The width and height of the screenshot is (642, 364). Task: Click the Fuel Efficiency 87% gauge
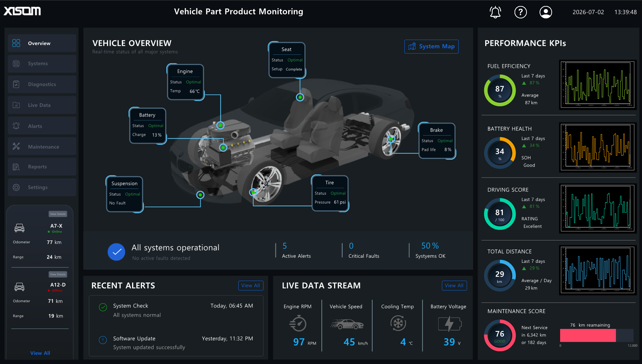click(x=500, y=90)
